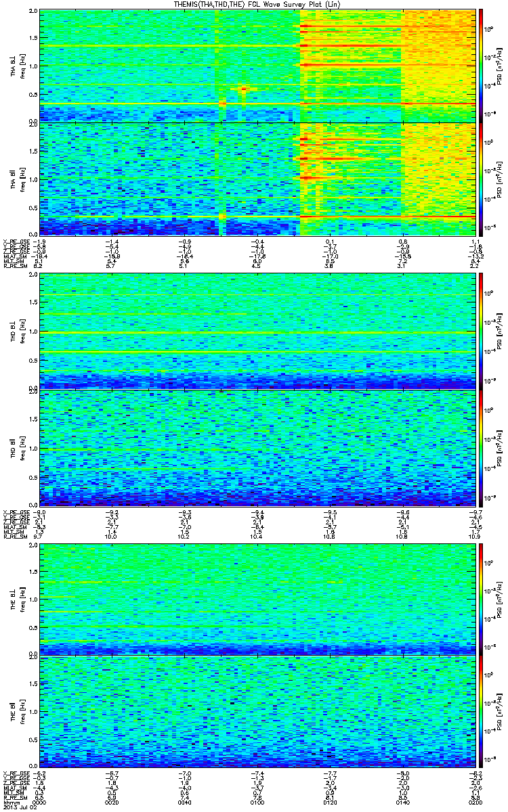Screen dimensions: 508x812
Task: Click the "THE B∥ freq [Hz]" axis label
Action: pyautogui.click(x=16, y=713)
